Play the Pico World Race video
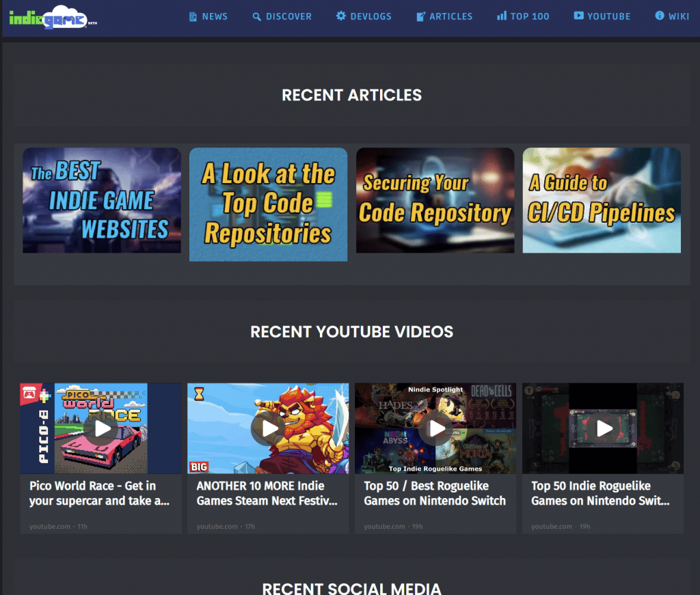 [x=102, y=428]
